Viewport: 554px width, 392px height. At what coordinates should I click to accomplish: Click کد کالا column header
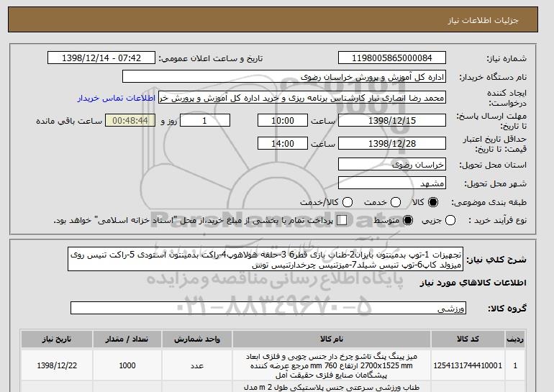[468, 339]
